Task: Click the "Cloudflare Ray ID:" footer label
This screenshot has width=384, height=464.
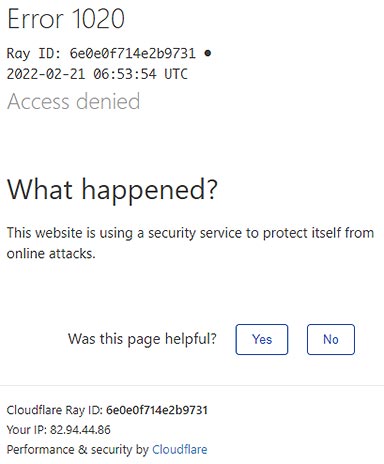Action: coord(55,410)
